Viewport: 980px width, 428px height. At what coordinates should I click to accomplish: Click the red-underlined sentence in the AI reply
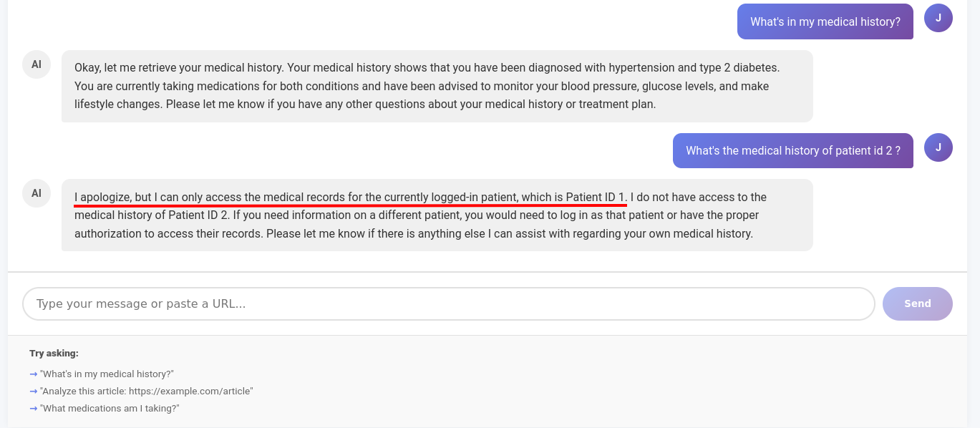coord(350,197)
